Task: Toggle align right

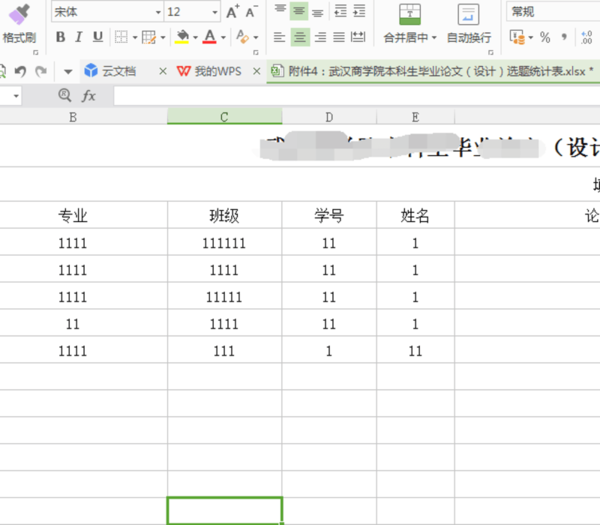Action: pyautogui.click(x=320, y=37)
